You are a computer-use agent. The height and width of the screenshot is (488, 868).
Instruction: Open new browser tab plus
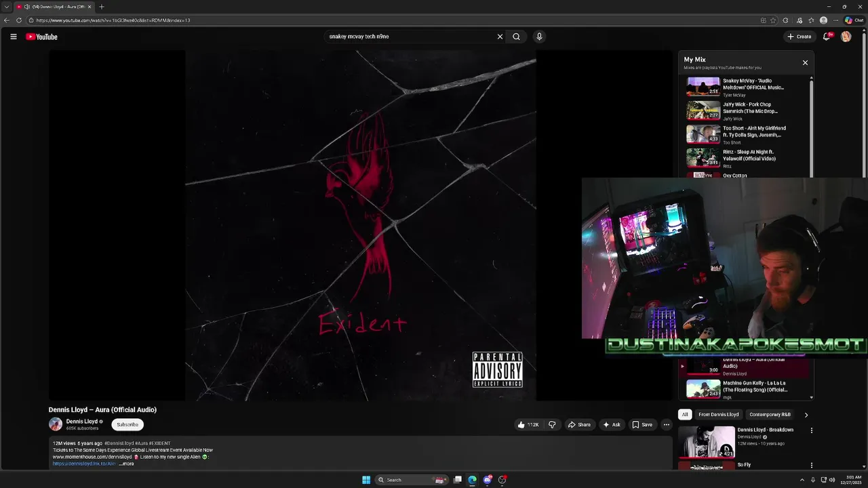[102, 7]
